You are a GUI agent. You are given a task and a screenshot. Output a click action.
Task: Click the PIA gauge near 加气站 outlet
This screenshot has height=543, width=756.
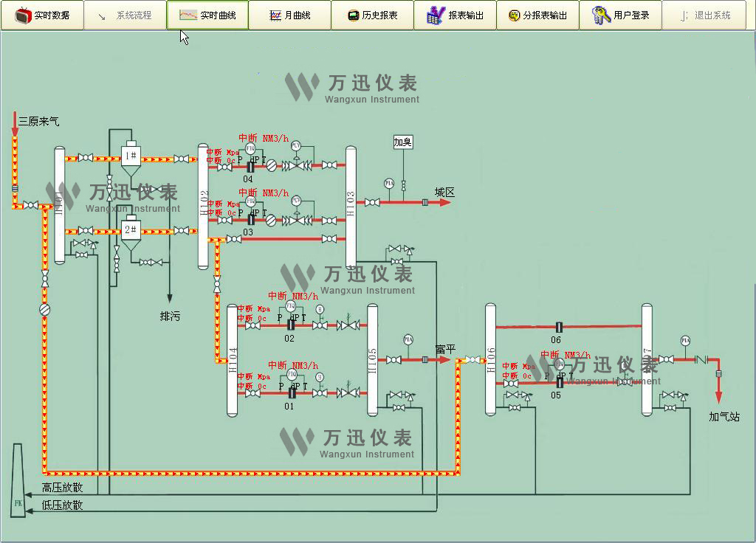click(685, 341)
